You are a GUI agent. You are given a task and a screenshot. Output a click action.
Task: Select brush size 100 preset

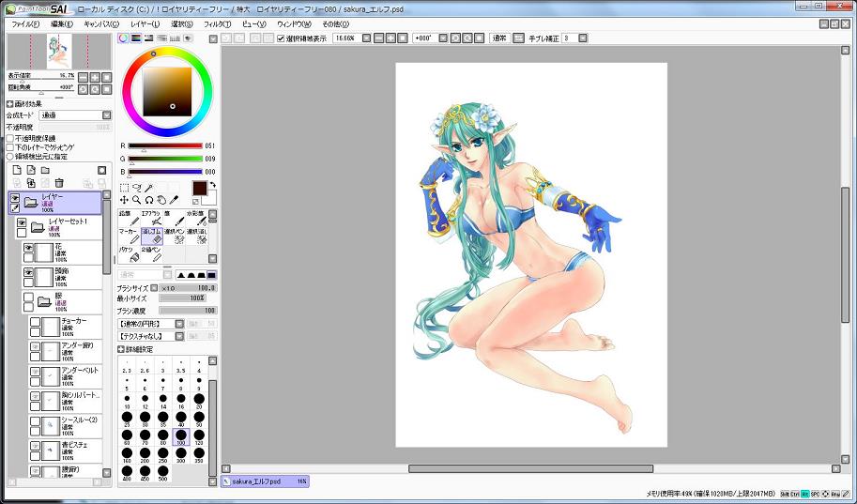coord(181,435)
